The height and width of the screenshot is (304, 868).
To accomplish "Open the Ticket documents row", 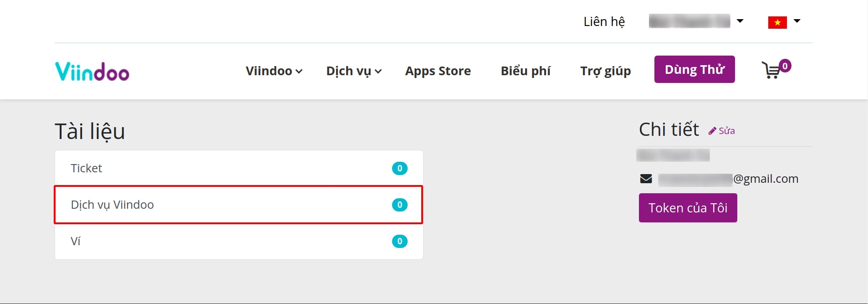I will coord(239,168).
